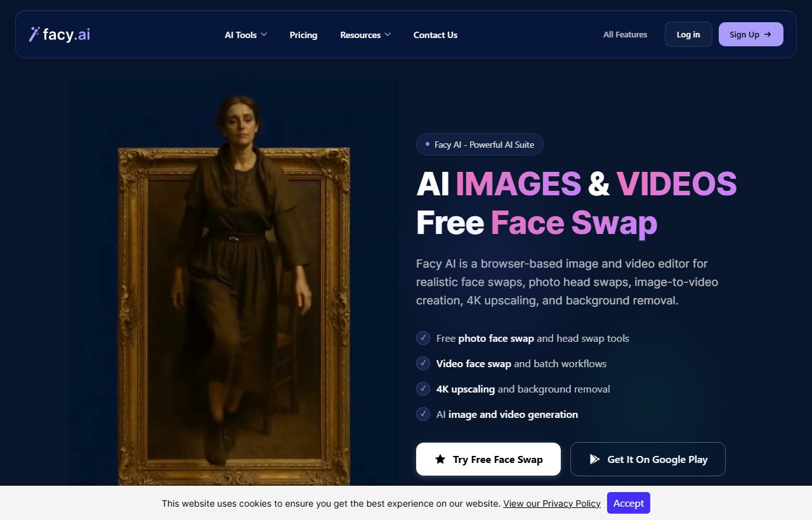Click the arrow icon on Sign Up
Screen dimensions: 812x520
click(768, 34)
